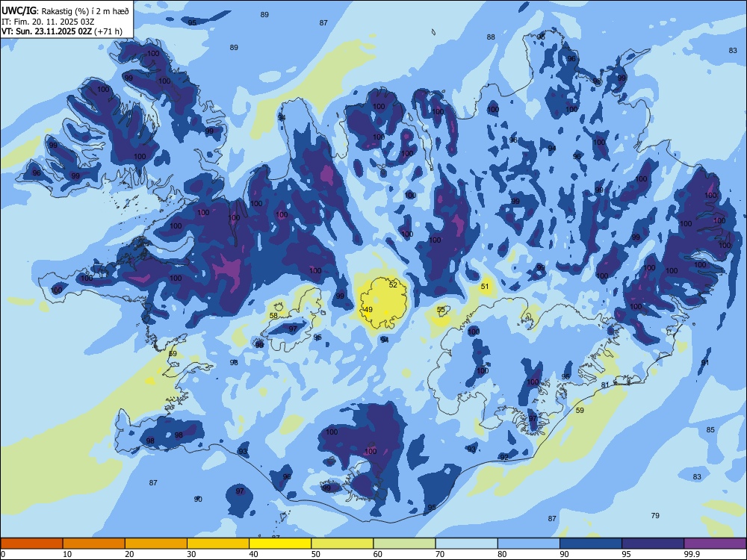747x560 pixels.
Task: Click the title text 'Rakastig (%) í 2 m hæð'
Action: pyautogui.click(x=85, y=11)
